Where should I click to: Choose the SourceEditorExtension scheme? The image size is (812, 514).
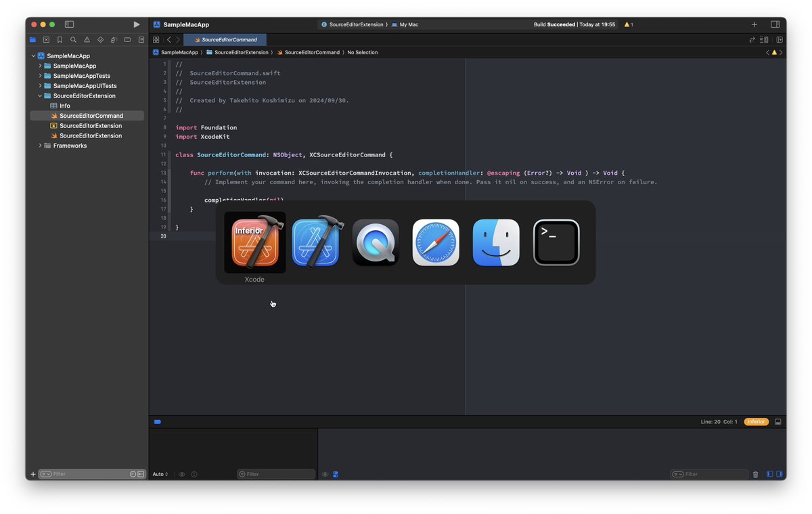click(x=353, y=24)
